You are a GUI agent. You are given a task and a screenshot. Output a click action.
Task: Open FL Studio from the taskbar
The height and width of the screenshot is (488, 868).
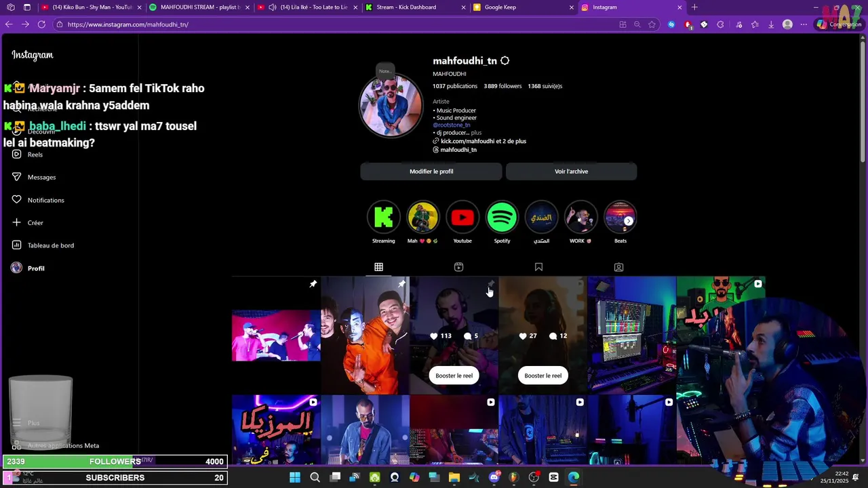tap(514, 477)
